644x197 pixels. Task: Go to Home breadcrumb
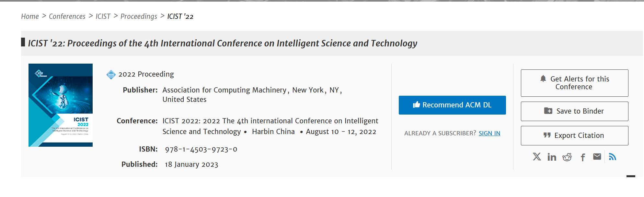pyautogui.click(x=30, y=16)
